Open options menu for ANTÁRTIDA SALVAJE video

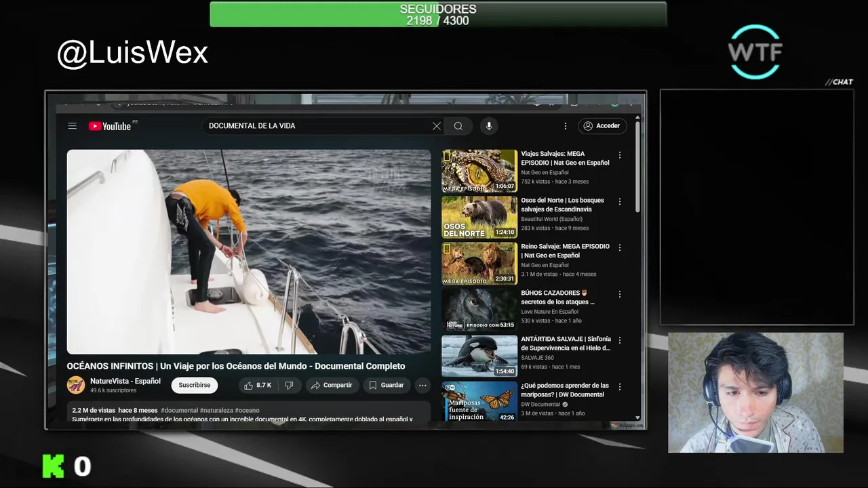620,340
